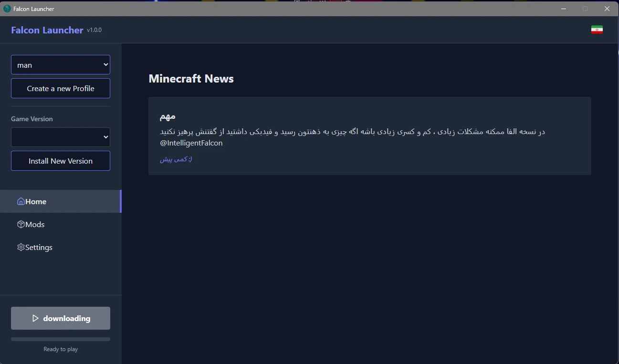Close the Falcon Launcher window

(607, 9)
